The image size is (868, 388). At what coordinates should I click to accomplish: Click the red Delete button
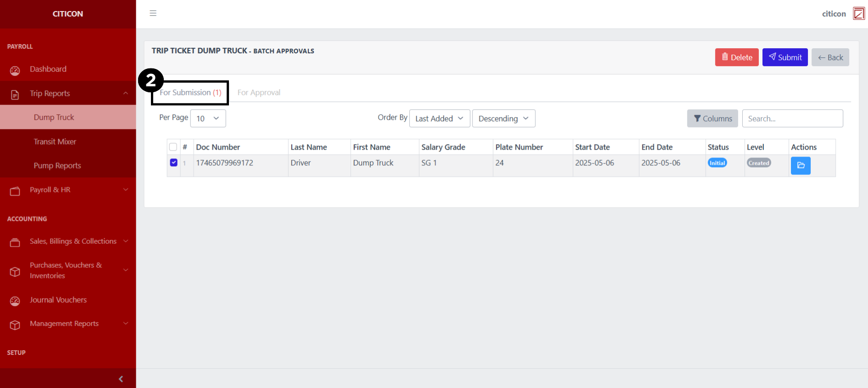click(736, 57)
